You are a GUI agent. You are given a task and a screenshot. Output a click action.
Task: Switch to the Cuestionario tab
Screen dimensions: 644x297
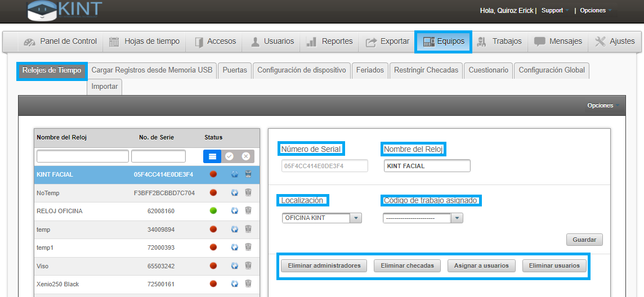(x=489, y=70)
